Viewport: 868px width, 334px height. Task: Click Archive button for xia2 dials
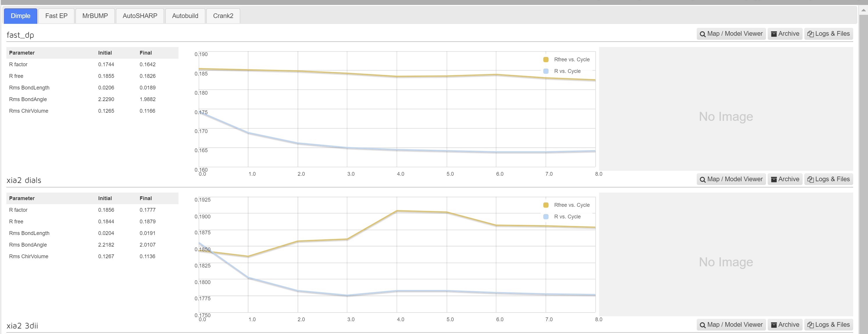(x=785, y=179)
